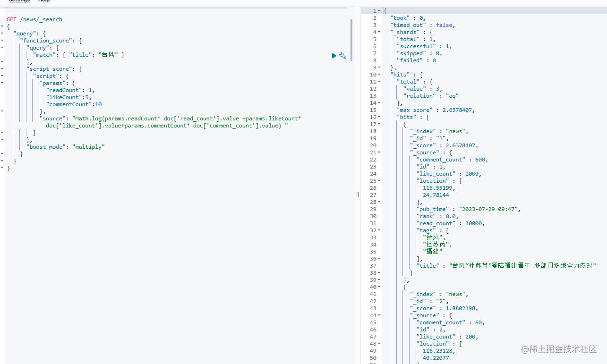Collapse the "total" object at line 11
The image size is (607, 364).
(x=378, y=81)
